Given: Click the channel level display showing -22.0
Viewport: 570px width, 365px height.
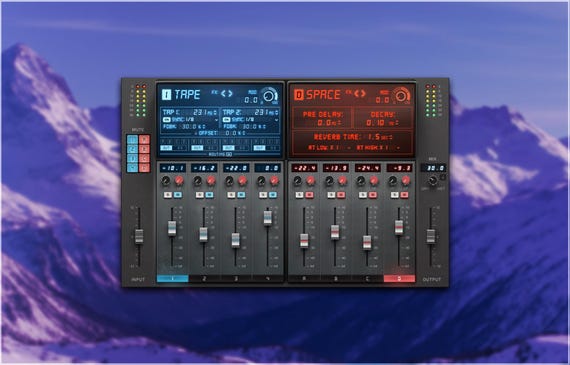Looking at the screenshot, I should click(236, 168).
